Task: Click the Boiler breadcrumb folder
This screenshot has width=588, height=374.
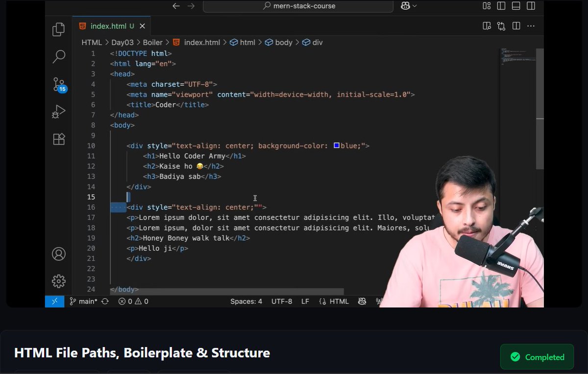Action: coord(152,43)
